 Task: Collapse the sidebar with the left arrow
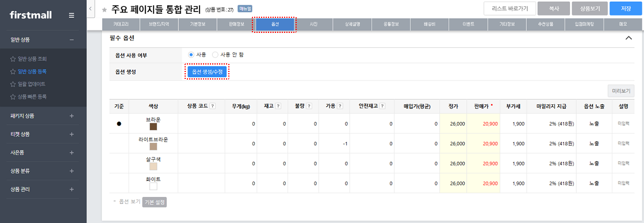tap(90, 8)
